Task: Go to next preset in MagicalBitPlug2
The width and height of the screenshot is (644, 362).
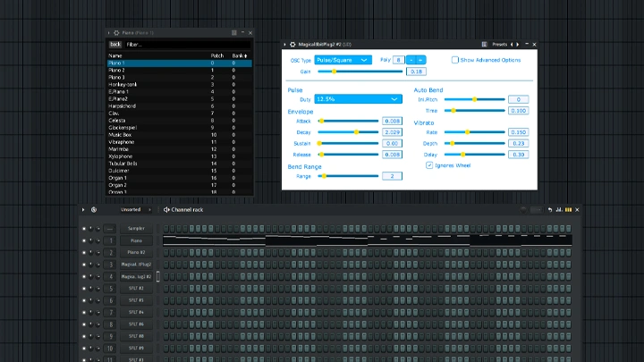Action: [518, 45]
